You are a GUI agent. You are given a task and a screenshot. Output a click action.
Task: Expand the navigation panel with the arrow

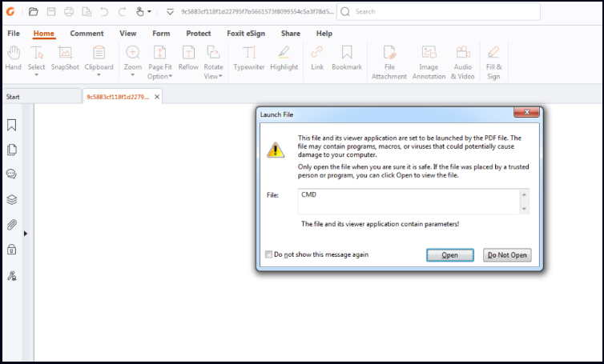[26, 234]
